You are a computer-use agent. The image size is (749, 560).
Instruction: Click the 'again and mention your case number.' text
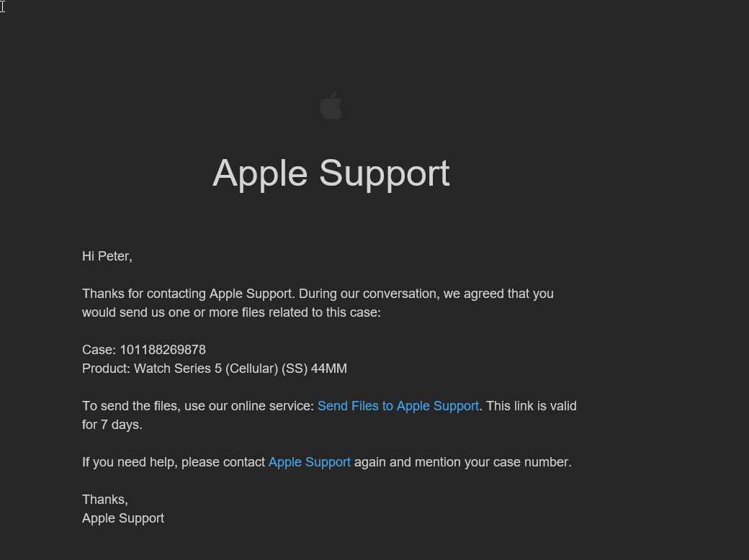tap(463, 462)
